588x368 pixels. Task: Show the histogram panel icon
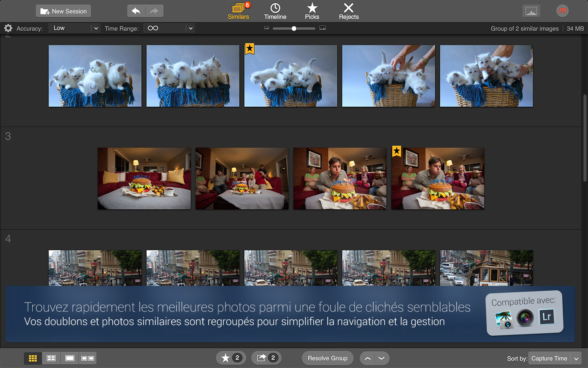pyautogui.click(x=531, y=11)
